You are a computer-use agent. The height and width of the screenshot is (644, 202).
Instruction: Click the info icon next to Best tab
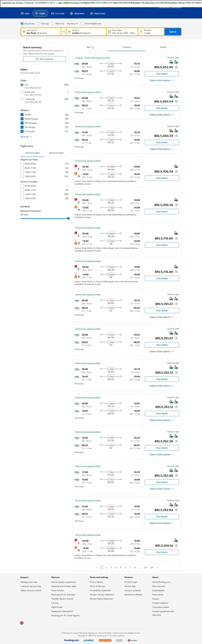[93, 47]
